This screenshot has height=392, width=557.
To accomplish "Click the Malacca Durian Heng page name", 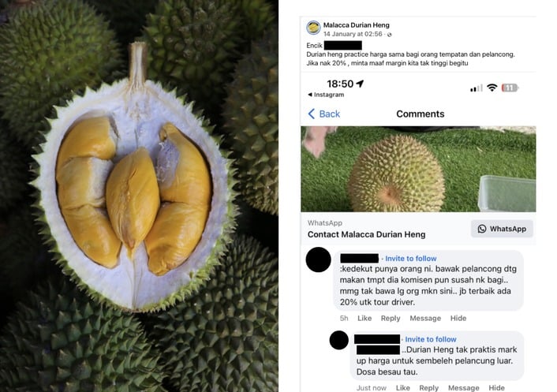I will pyautogui.click(x=356, y=25).
